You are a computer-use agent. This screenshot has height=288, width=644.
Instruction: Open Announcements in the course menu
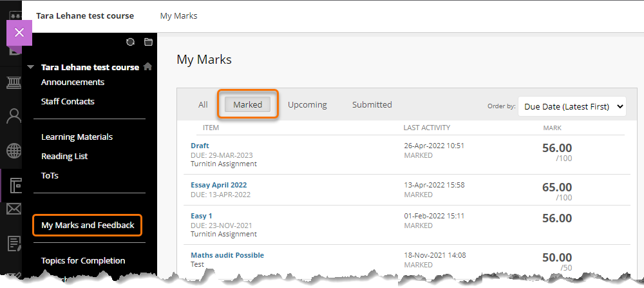(x=73, y=82)
